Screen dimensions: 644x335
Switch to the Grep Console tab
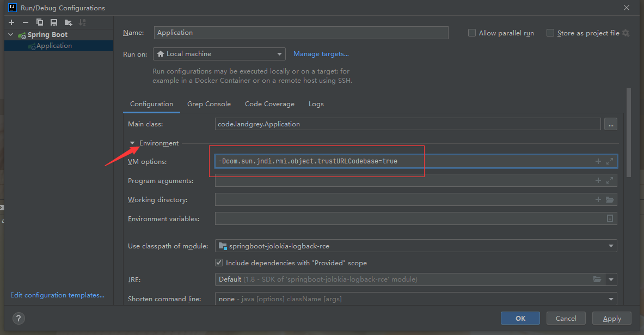(208, 103)
